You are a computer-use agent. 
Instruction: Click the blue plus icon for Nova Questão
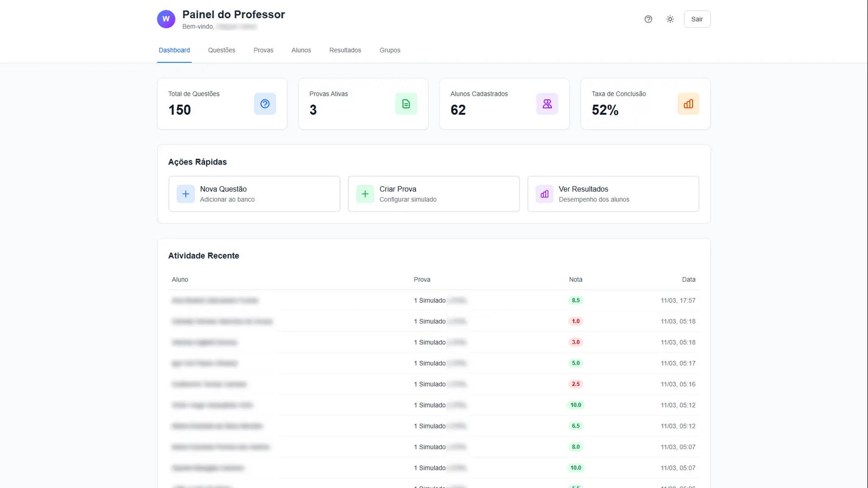[x=185, y=194]
